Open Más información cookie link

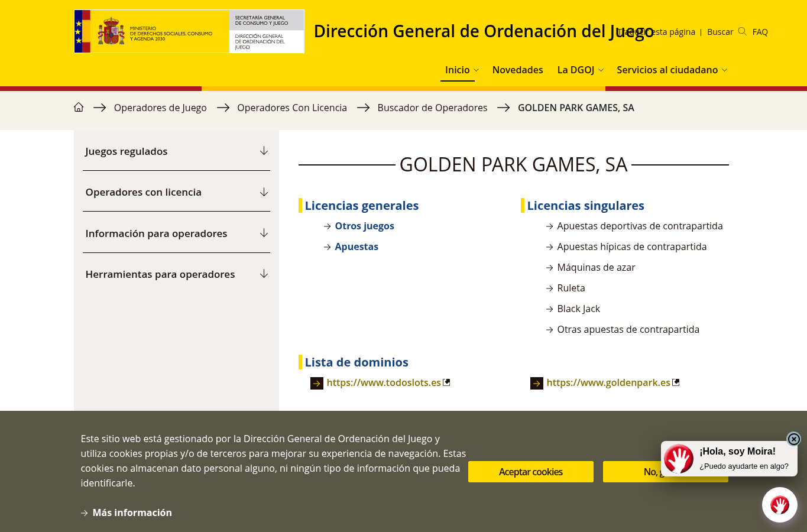132,512
